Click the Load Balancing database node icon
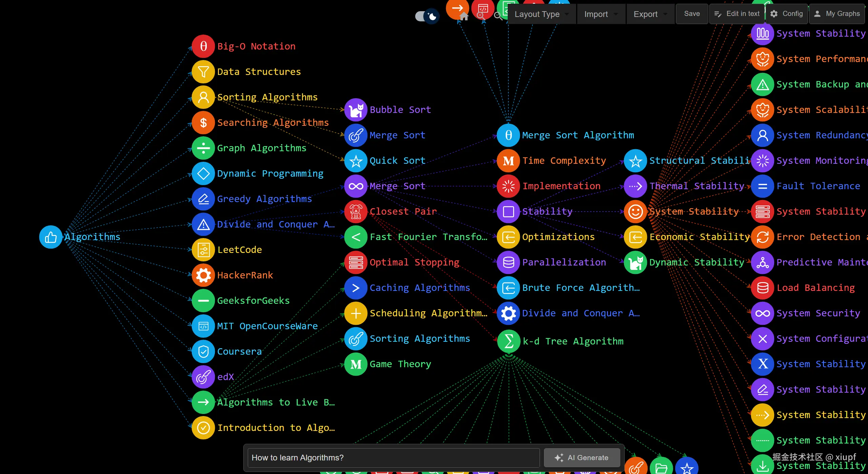 tap(763, 288)
